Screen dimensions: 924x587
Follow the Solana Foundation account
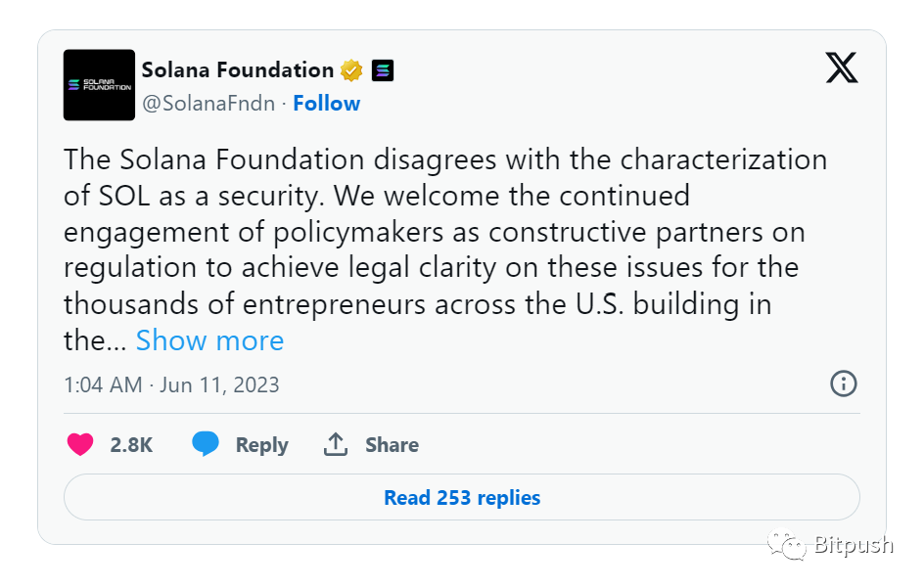[327, 104]
